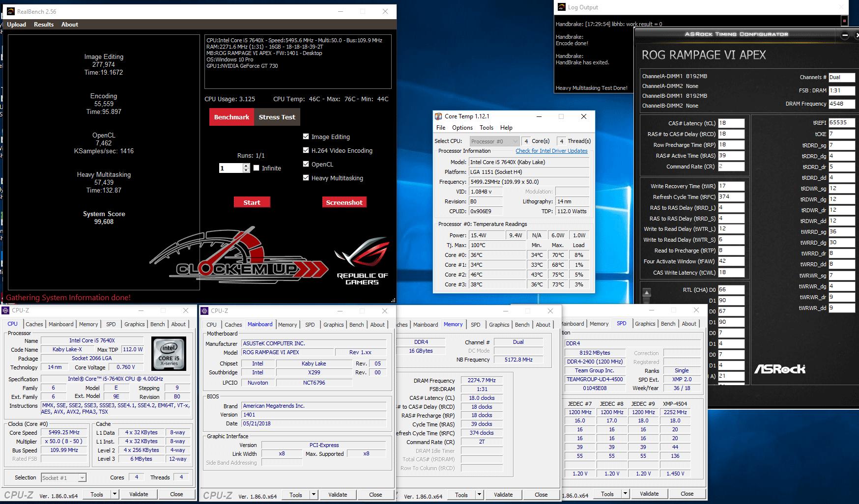859x504 pixels.
Task: Open the Select CPU dropdown in Core Temp
Action: tap(515, 141)
